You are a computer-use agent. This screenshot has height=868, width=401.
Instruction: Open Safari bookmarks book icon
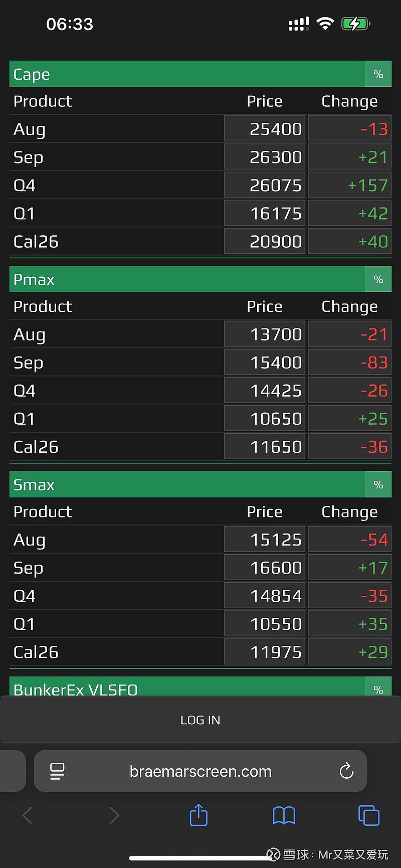[284, 815]
